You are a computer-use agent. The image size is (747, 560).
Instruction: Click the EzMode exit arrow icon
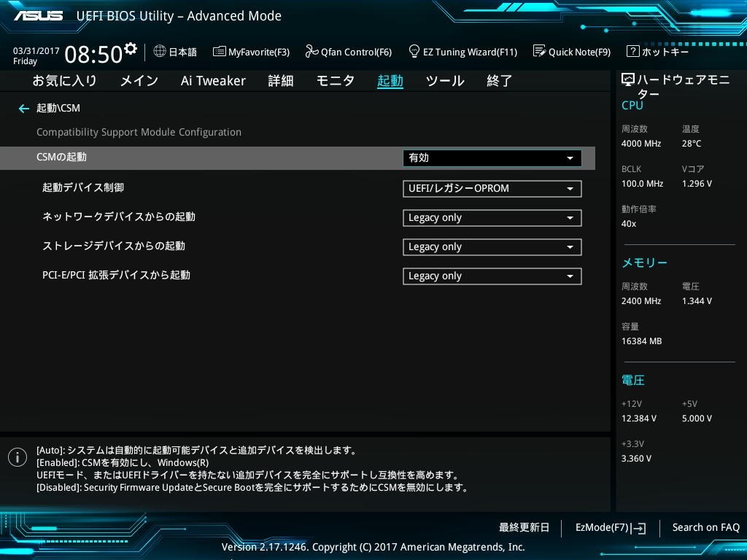coord(639,528)
